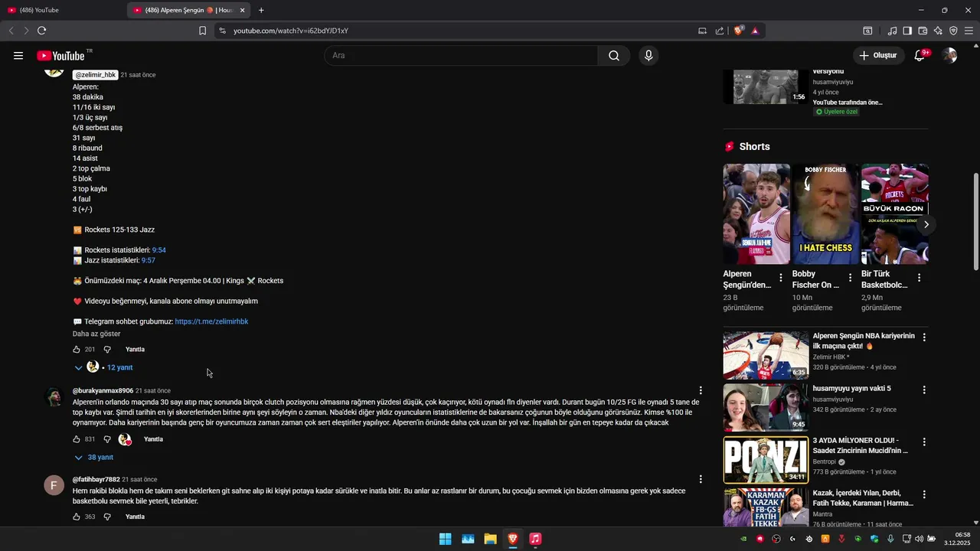Like the @burakyanmax8906 comment
Viewport: 980px width, 551px height.
[x=77, y=439]
